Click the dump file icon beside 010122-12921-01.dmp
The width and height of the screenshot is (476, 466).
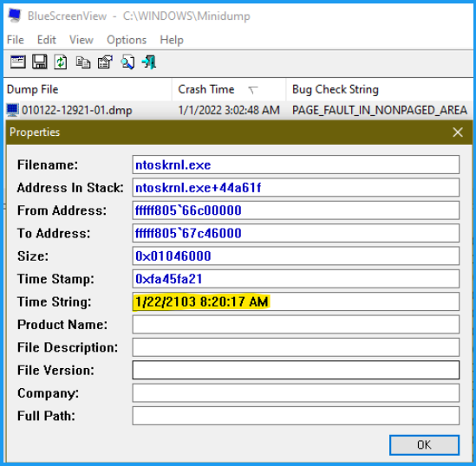(13, 110)
